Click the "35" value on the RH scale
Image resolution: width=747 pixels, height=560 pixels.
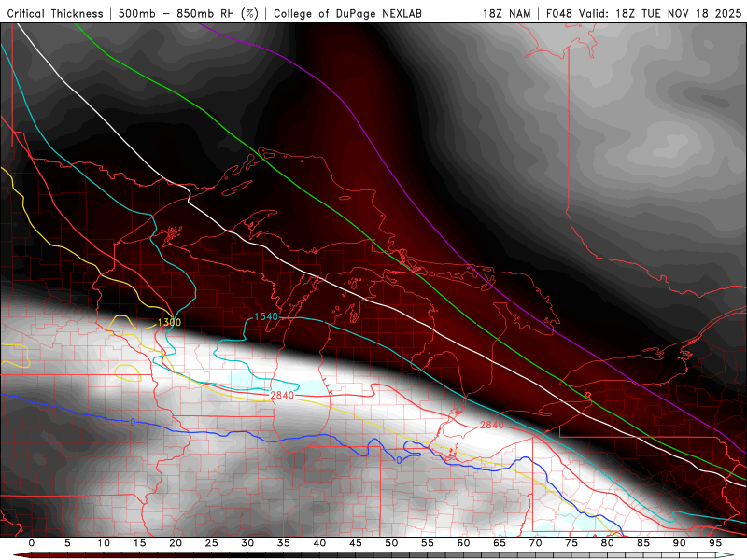[x=284, y=543]
